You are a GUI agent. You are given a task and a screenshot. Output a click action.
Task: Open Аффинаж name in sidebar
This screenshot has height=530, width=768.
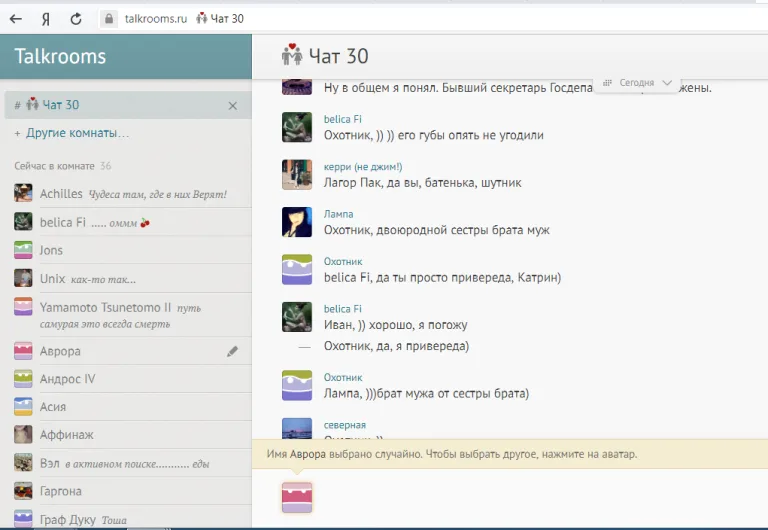(67, 435)
